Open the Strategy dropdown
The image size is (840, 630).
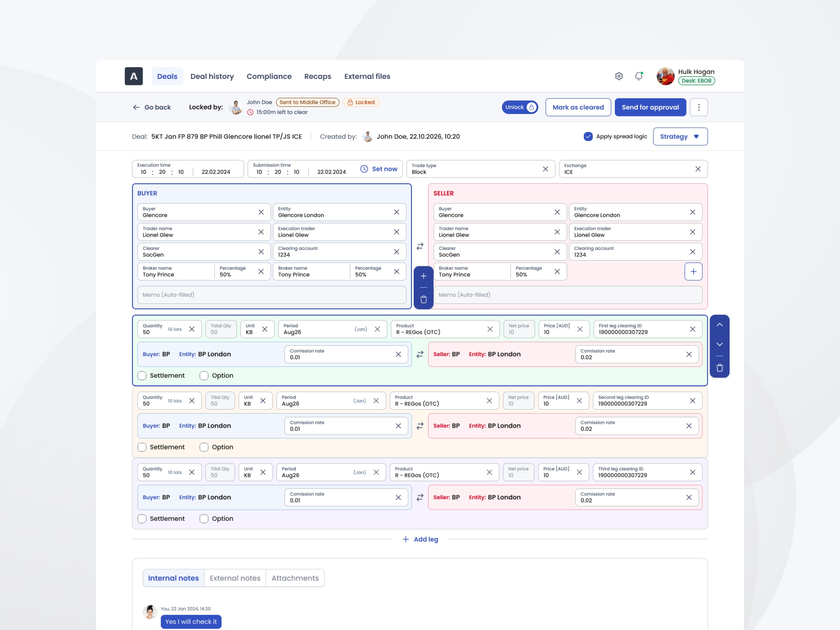coord(680,136)
